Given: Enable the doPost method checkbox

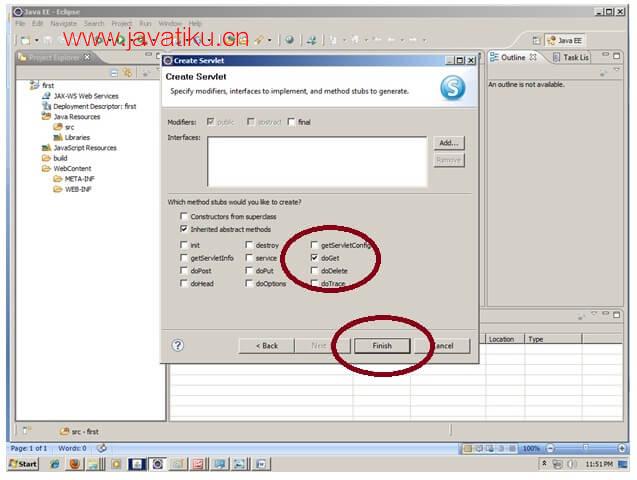Looking at the screenshot, I should (x=182, y=271).
